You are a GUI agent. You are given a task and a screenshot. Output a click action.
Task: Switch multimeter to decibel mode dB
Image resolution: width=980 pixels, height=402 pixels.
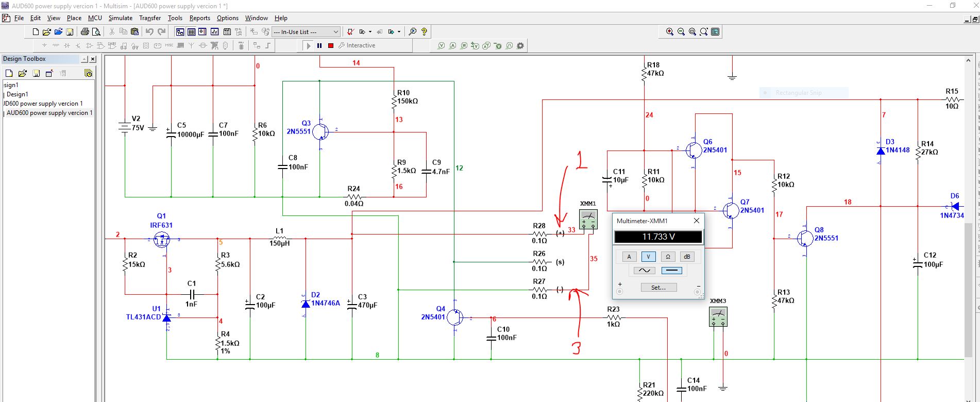pyautogui.click(x=687, y=257)
